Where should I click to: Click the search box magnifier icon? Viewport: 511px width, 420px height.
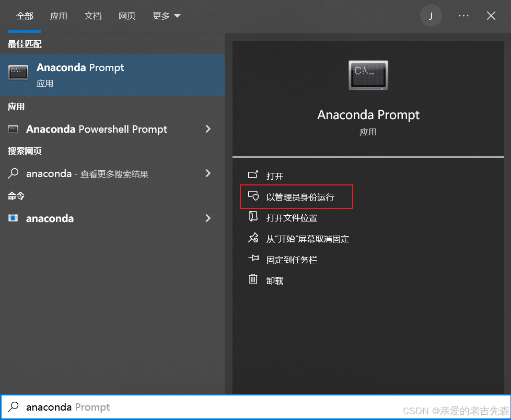[x=14, y=406]
